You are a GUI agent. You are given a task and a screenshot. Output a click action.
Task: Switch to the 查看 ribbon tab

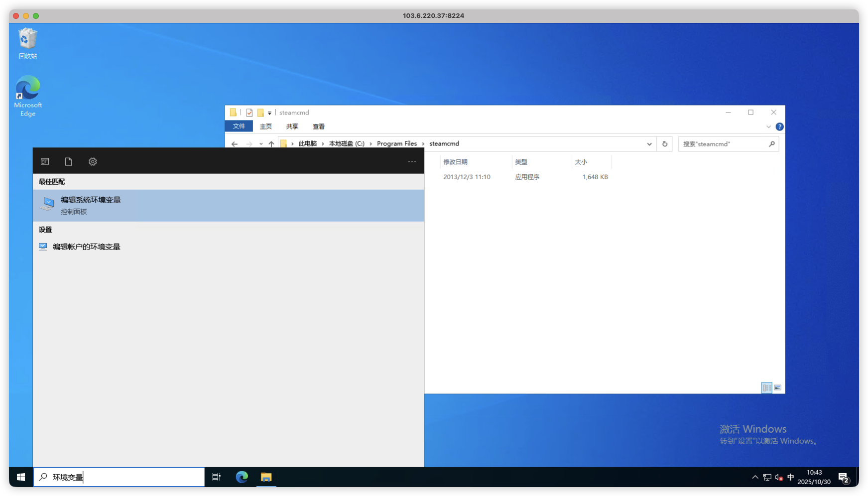click(x=319, y=126)
